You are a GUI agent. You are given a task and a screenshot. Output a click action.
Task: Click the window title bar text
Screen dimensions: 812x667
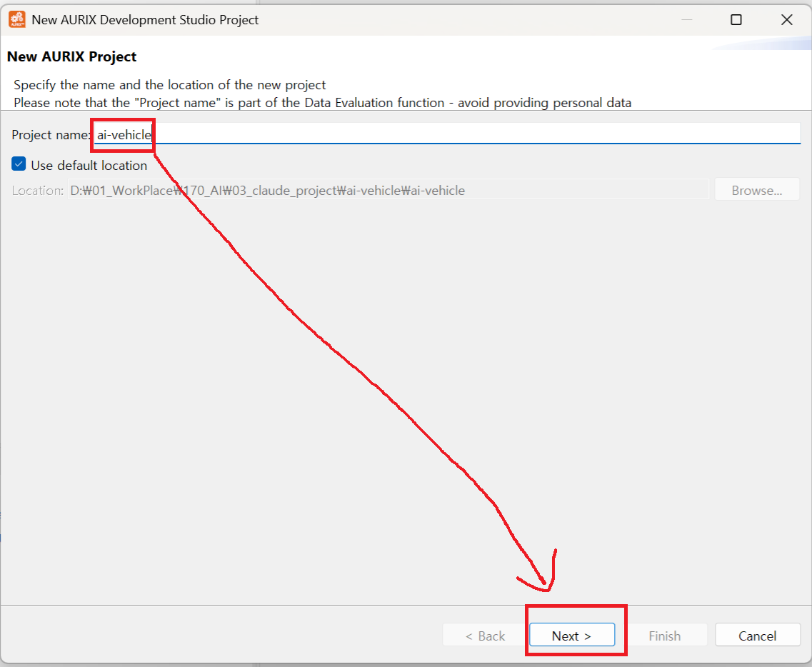pos(145,20)
